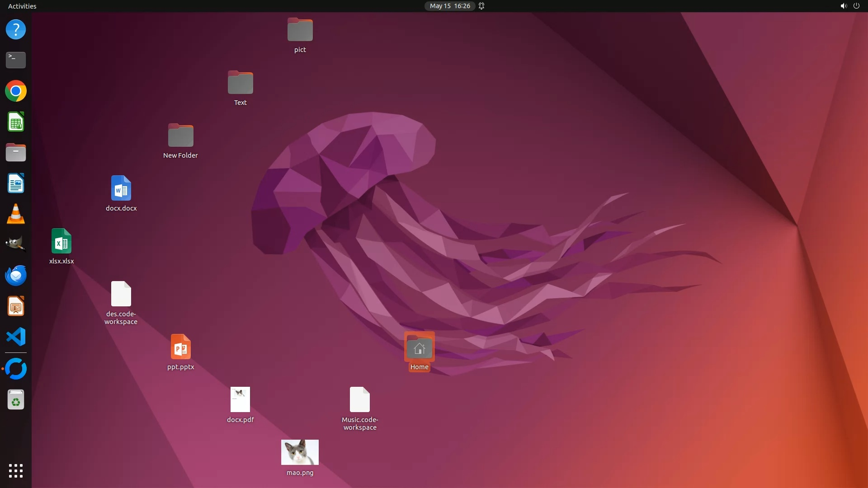Image resolution: width=868 pixels, height=488 pixels.
Task: Click the Activities menu
Action: coord(22,6)
